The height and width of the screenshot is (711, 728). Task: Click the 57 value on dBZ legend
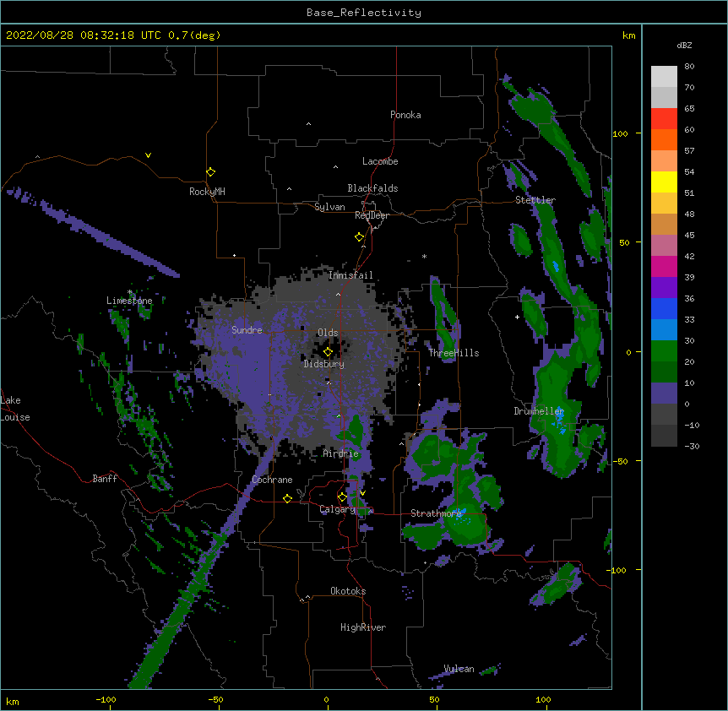[689, 151]
